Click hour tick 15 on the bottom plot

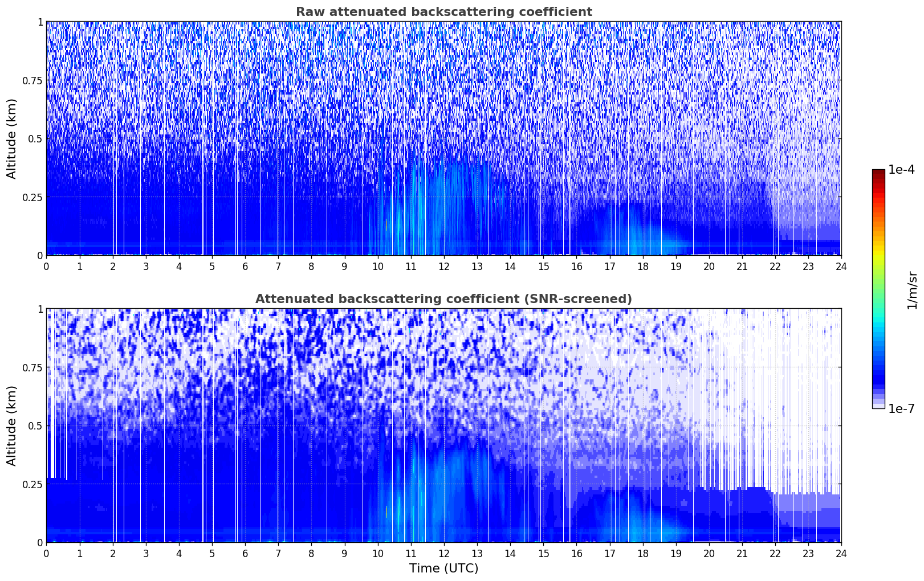tap(543, 553)
